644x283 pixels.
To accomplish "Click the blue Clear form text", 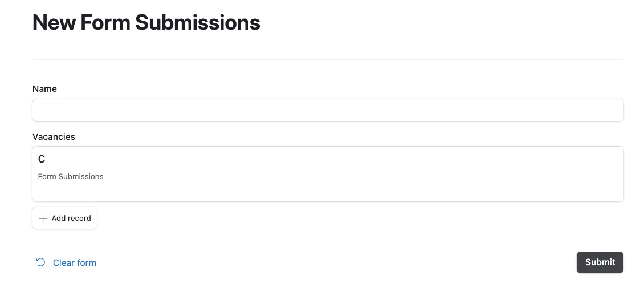I will click(74, 263).
